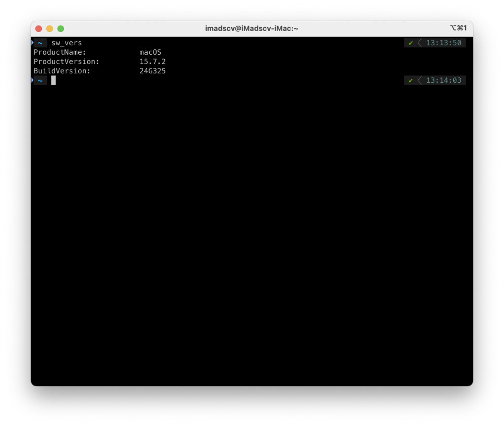Select the tilde directory badge on cursor line
The height and width of the screenshot is (427, 504).
40,80
